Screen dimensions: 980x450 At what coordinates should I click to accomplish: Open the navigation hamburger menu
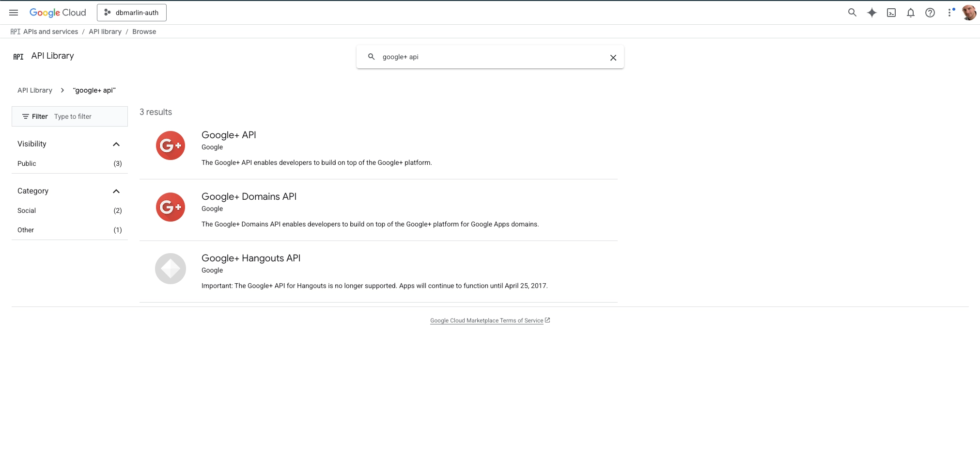[x=14, y=12]
